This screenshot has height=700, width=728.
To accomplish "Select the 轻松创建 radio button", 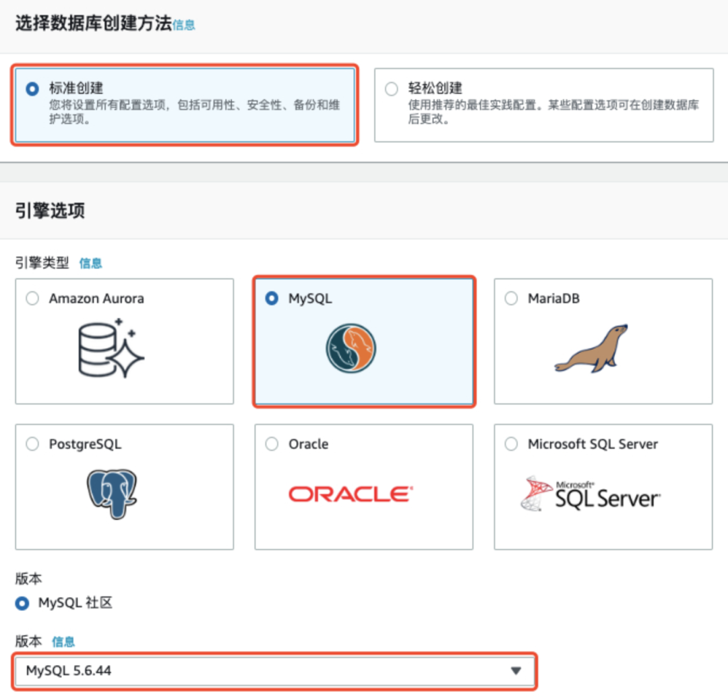I will click(392, 88).
